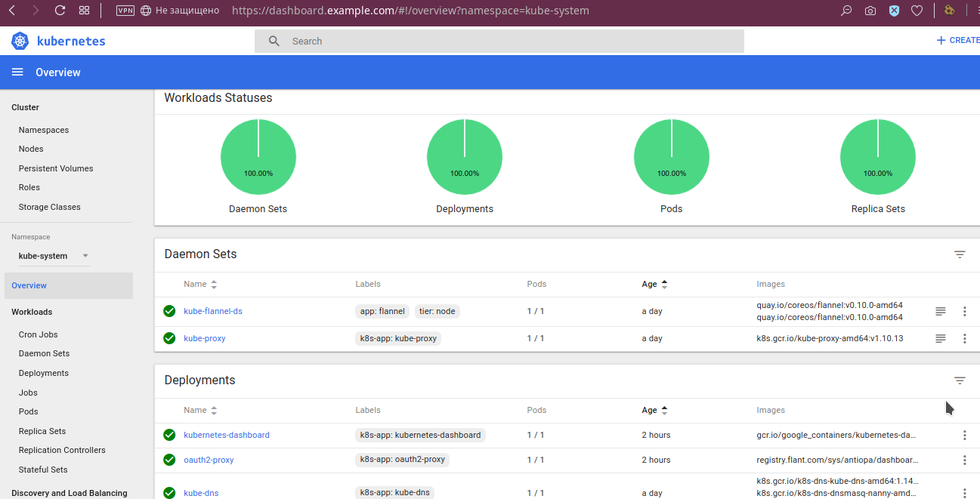This screenshot has height=499, width=980.
Task: Open the kube-flannel-ds daemon set
Action: point(213,311)
